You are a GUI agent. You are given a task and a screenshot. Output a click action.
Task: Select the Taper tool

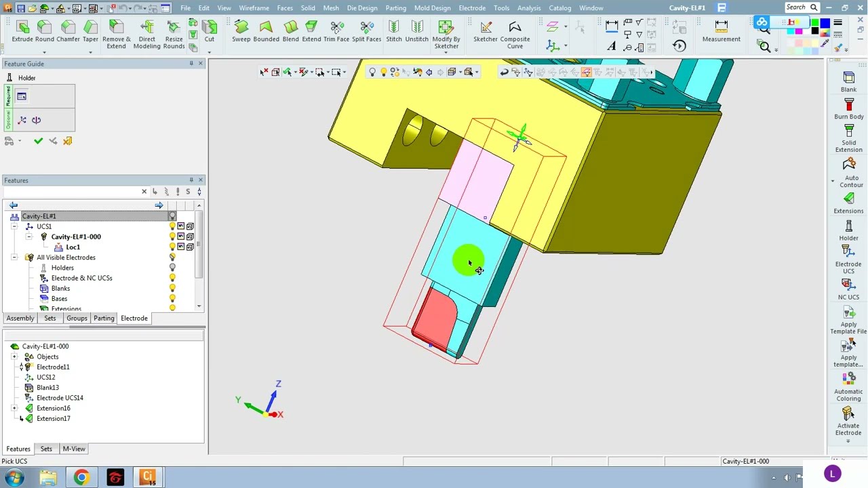coord(90,31)
